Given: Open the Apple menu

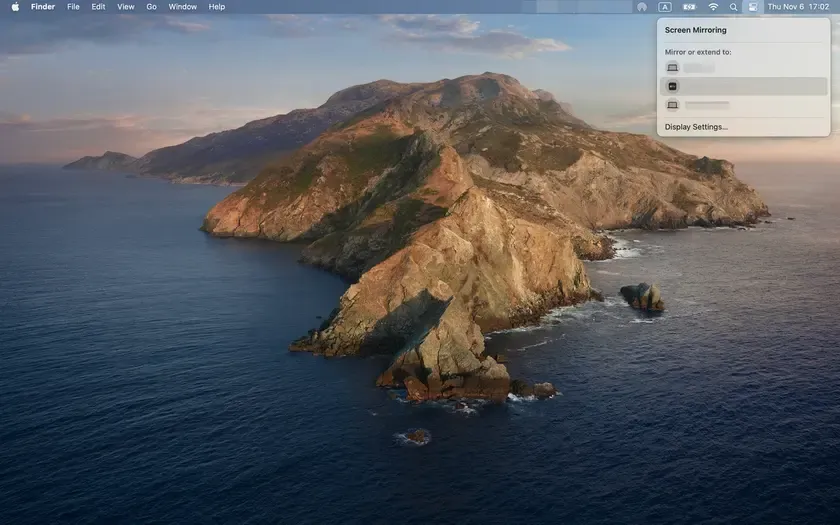Looking at the screenshot, I should tap(15, 7).
